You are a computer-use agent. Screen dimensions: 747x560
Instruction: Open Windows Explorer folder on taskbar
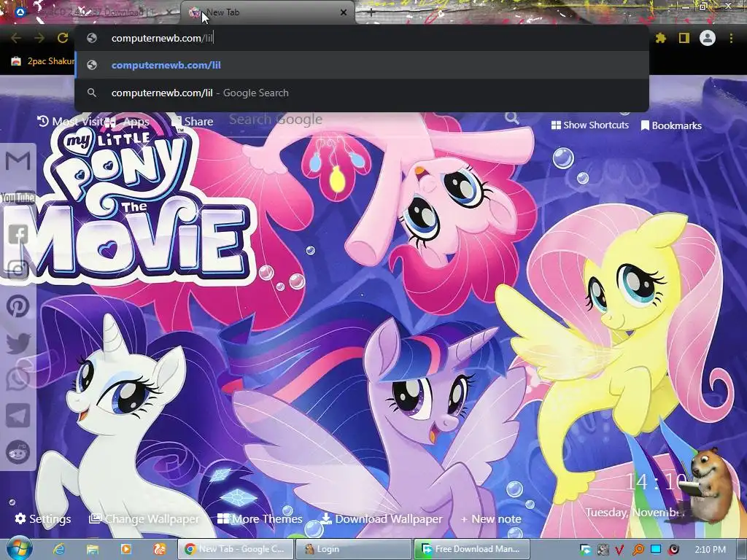93,549
